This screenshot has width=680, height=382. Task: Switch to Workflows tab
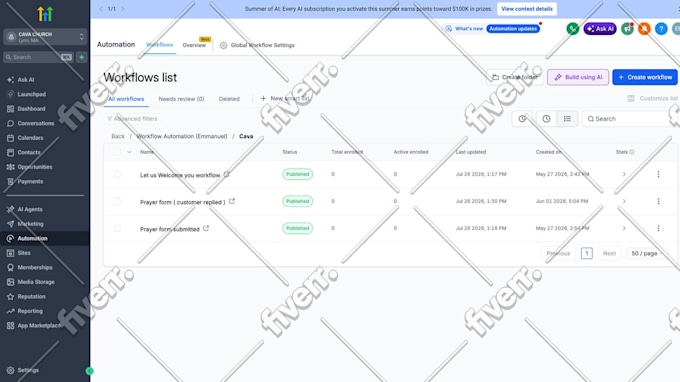[x=159, y=45]
